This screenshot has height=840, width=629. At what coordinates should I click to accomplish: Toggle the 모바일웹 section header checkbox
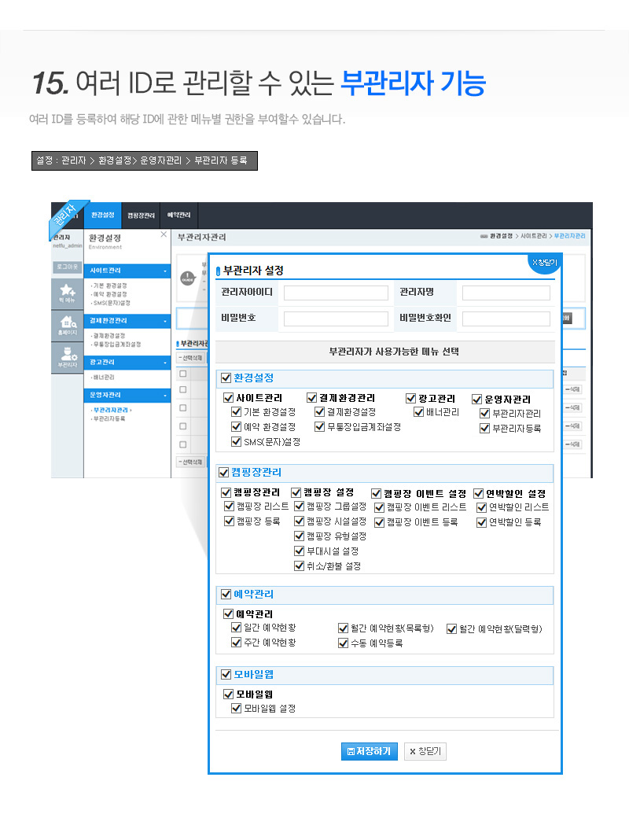click(226, 675)
